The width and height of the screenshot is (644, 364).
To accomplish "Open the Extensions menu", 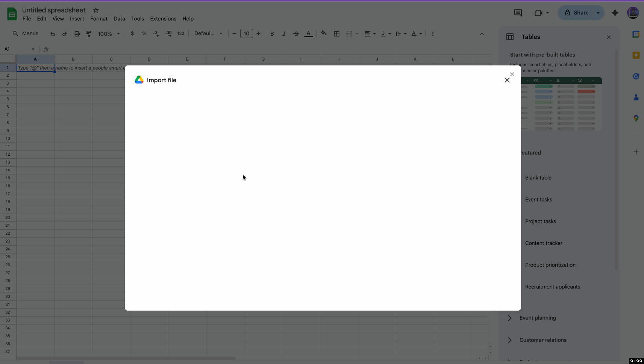I will pyautogui.click(x=163, y=18).
